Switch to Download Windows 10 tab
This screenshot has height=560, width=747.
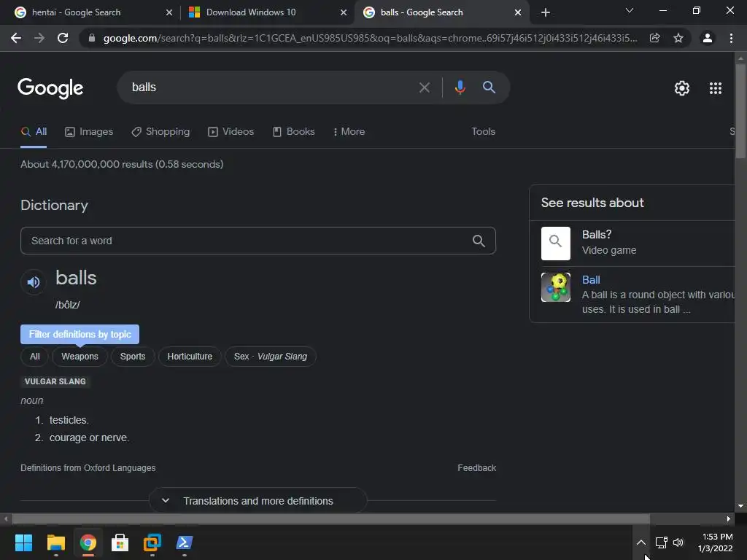(x=251, y=12)
